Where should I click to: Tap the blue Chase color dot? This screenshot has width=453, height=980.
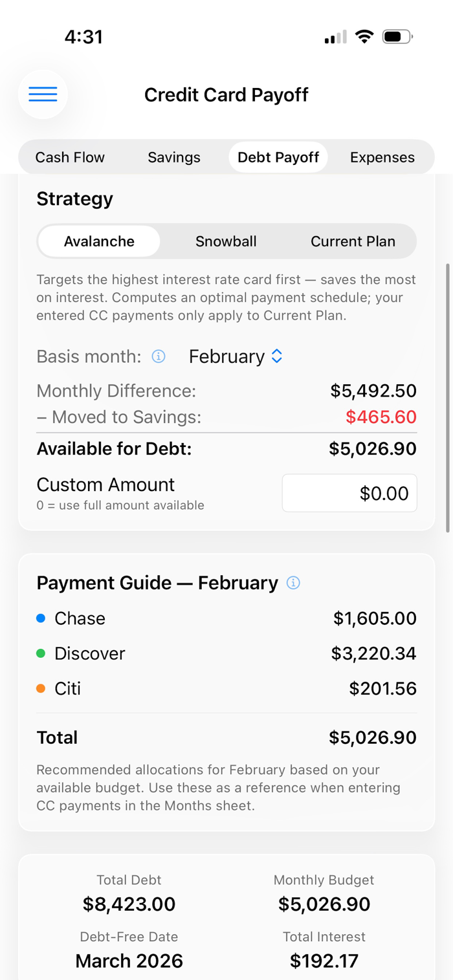(41, 618)
